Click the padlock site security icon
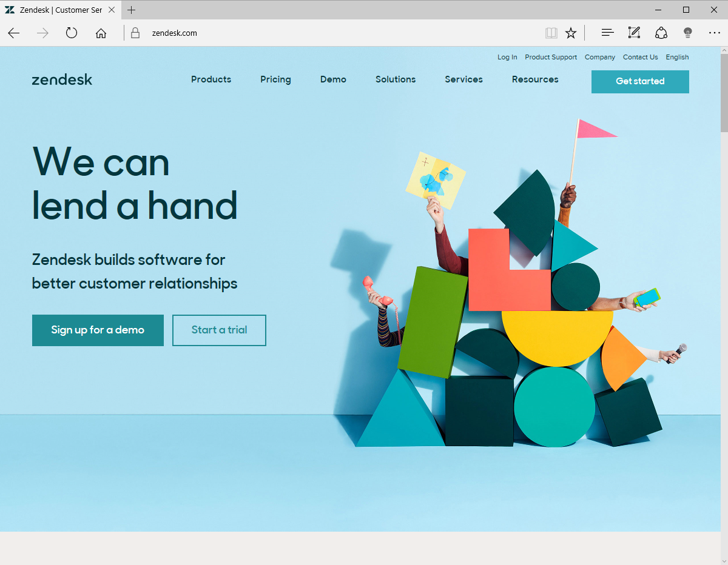This screenshot has width=728, height=565. tap(135, 33)
